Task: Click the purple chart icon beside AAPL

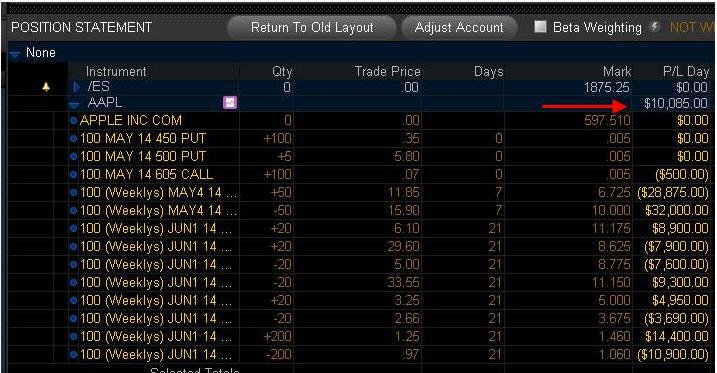Action: click(x=230, y=103)
